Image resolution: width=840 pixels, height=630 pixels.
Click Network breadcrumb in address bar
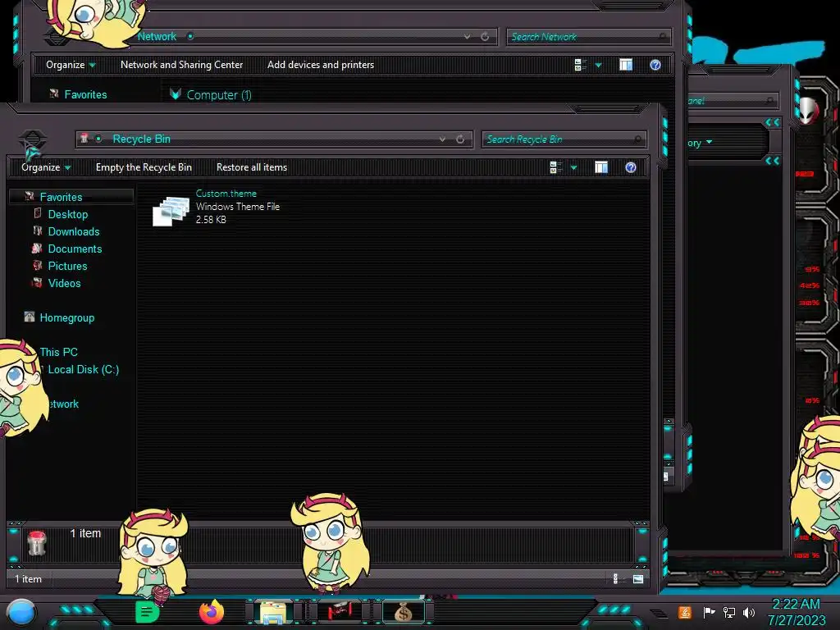tap(157, 36)
